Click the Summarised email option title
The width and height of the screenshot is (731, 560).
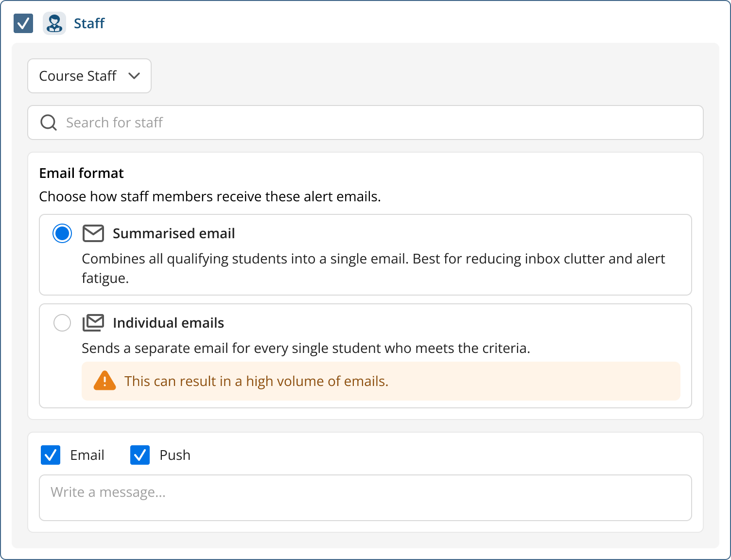click(174, 233)
